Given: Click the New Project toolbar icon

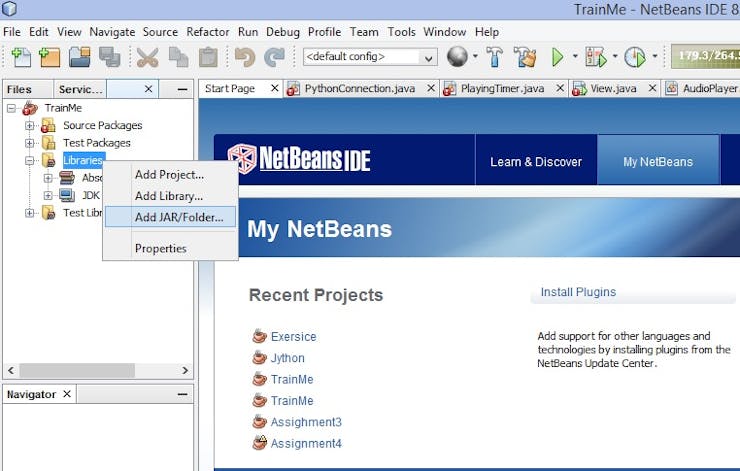Looking at the screenshot, I should point(50,58).
